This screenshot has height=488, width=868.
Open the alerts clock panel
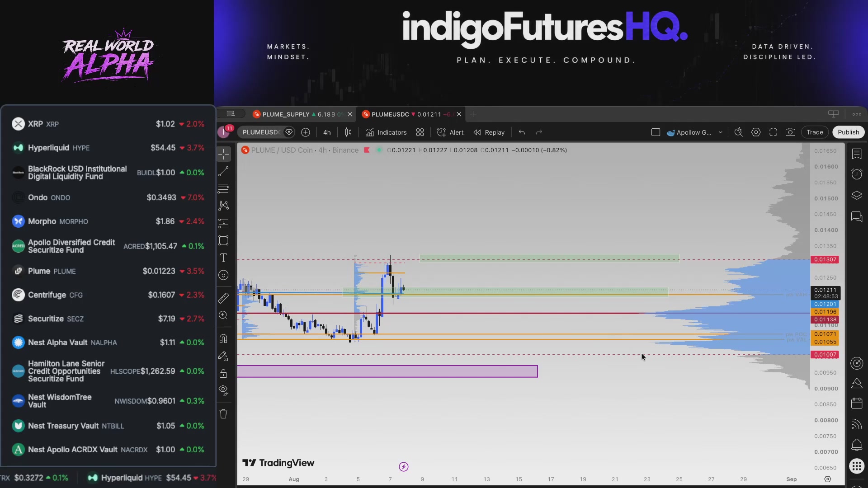tap(857, 174)
